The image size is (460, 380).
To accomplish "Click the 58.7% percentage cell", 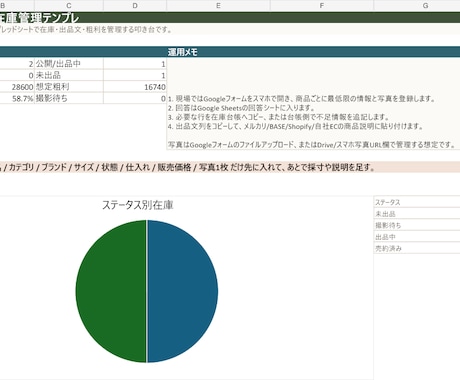I will click(x=17, y=98).
